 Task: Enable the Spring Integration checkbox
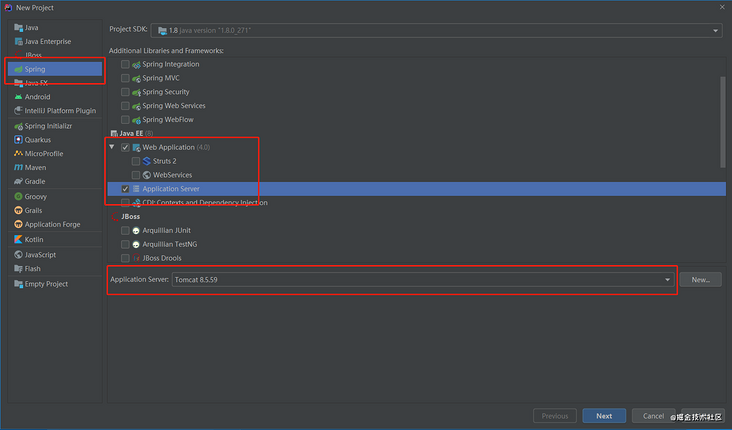125,64
